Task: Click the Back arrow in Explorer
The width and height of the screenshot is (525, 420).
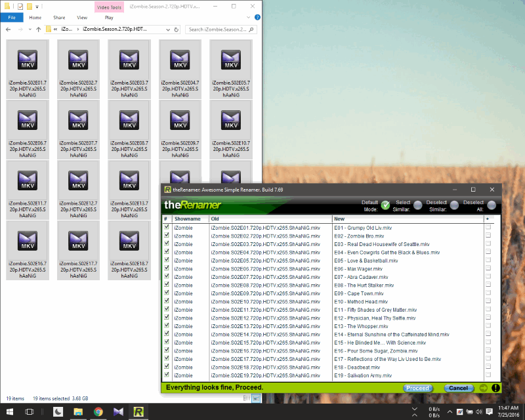Action: pyautogui.click(x=9, y=30)
